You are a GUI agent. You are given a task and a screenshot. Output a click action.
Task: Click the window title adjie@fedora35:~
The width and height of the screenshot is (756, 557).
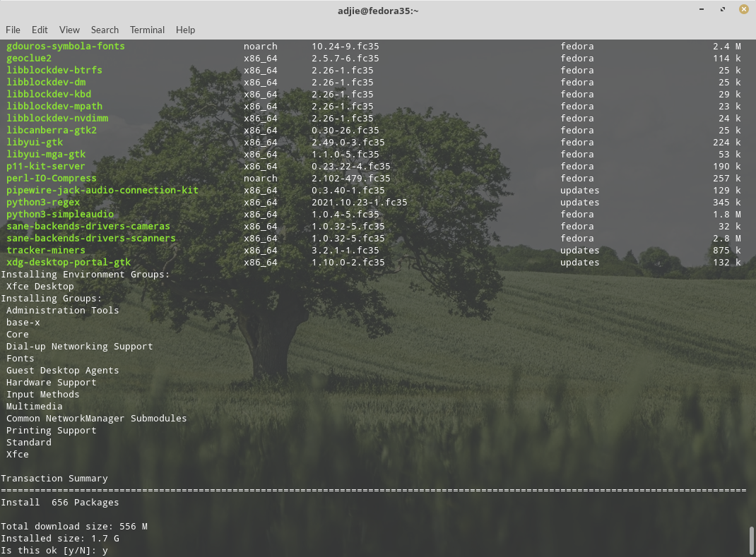[x=378, y=11]
